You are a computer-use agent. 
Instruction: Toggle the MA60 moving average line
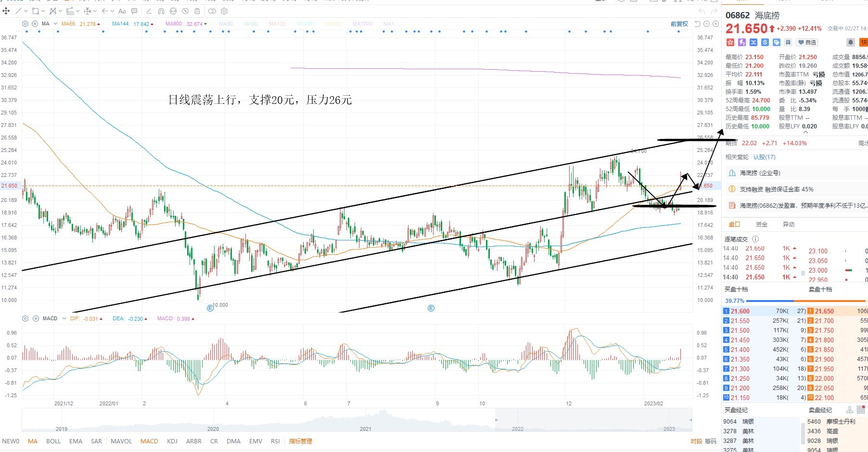pyautogui.click(x=251, y=24)
